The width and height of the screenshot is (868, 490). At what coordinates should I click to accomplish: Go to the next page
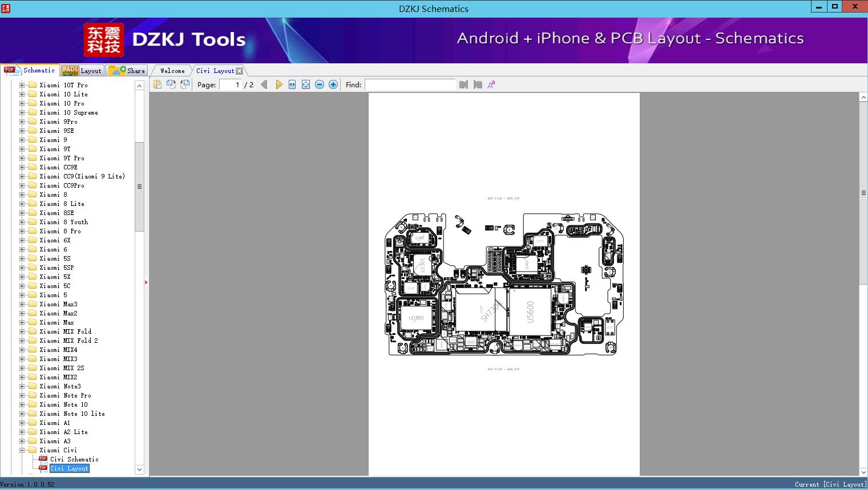click(x=278, y=84)
